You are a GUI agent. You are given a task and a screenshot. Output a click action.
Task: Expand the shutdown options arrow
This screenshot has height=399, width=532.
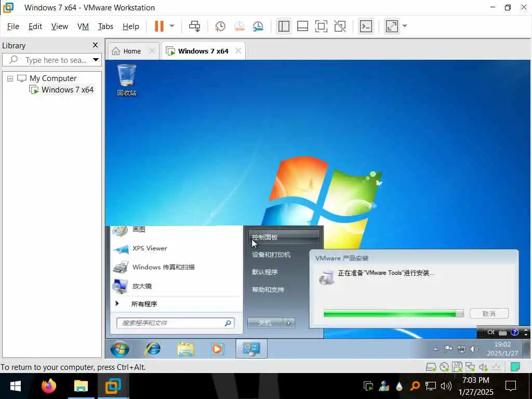(289, 323)
